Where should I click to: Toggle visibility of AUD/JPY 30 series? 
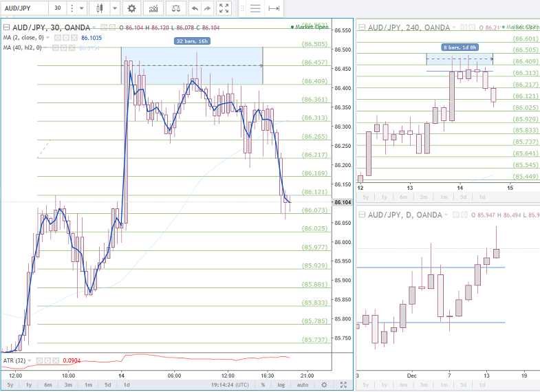[x=104, y=28]
